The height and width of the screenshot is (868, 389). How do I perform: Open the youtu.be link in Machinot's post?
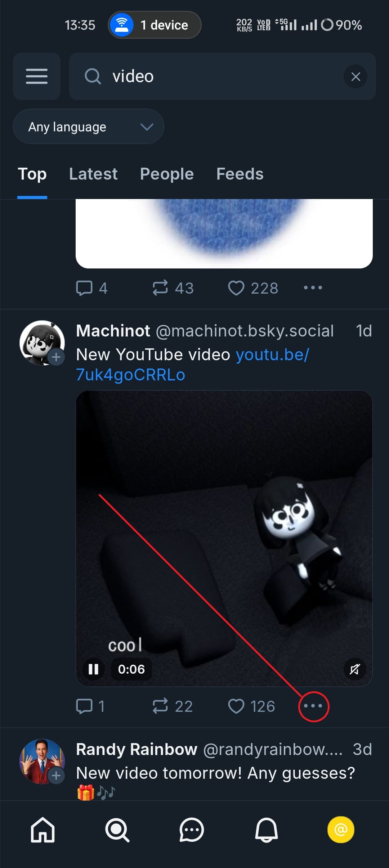click(193, 365)
